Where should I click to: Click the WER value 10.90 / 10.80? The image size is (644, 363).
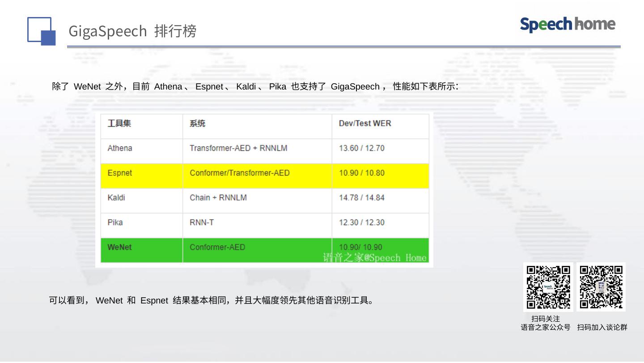click(362, 173)
